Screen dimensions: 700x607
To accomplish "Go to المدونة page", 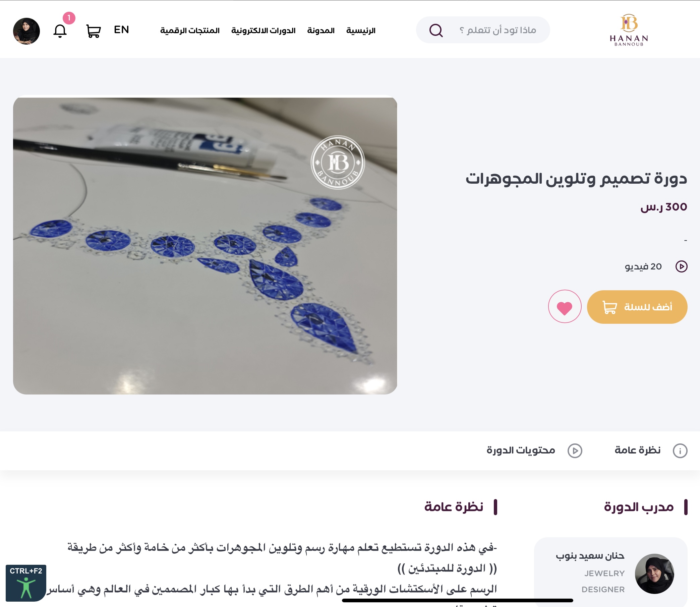I will 321,31.
